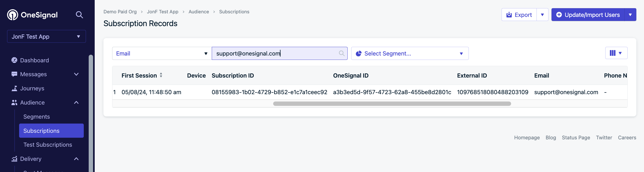Open Journeys in sidebar
The height and width of the screenshot is (172, 644).
pos(32,88)
